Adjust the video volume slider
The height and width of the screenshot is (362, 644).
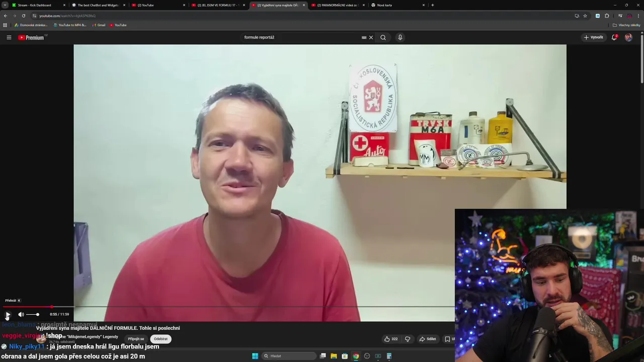(x=33, y=314)
